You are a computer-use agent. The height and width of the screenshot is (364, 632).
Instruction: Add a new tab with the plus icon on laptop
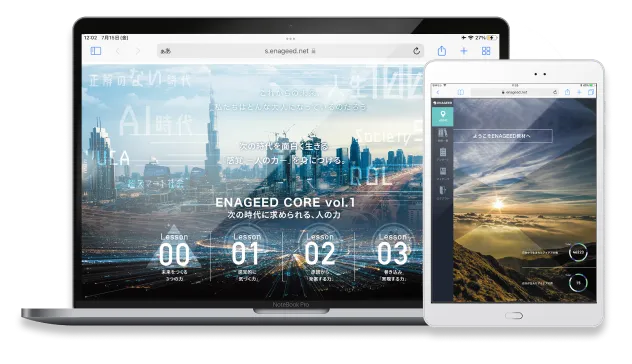[464, 51]
